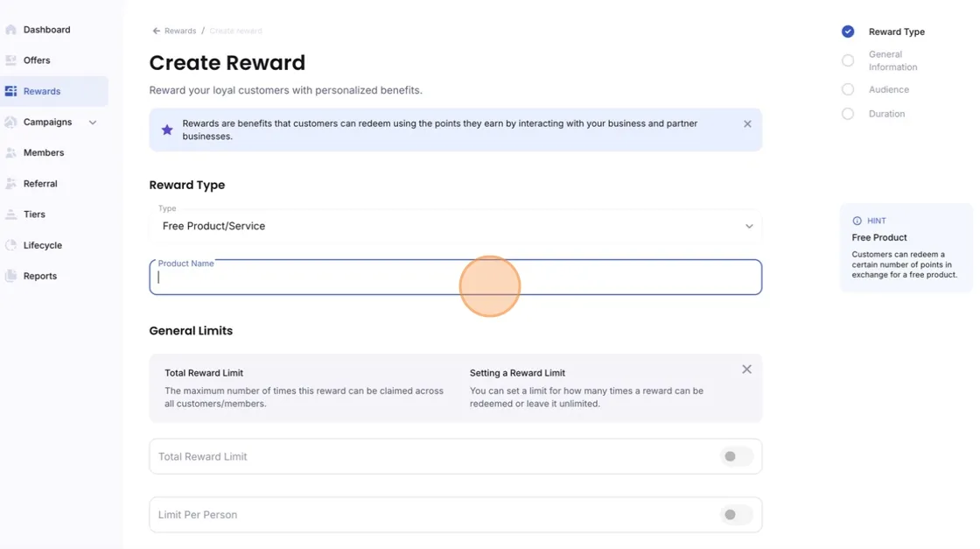Open the Lifecycle pie icon

pyautogui.click(x=10, y=245)
